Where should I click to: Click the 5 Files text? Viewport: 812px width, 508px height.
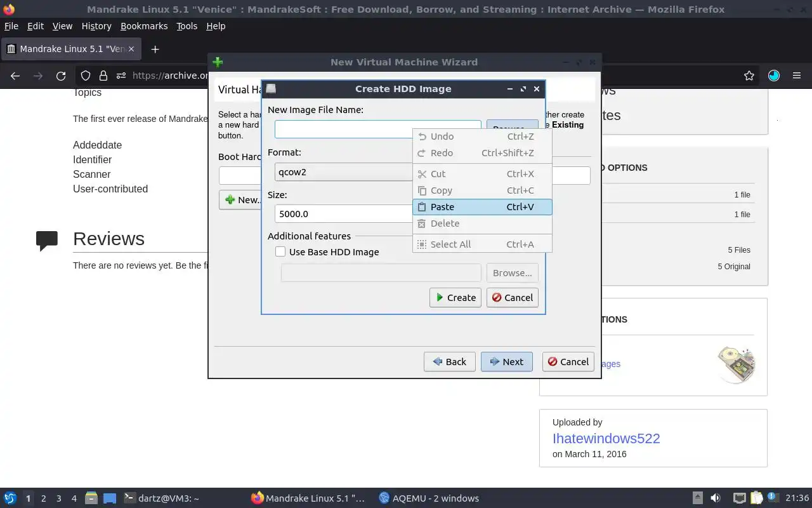click(739, 250)
